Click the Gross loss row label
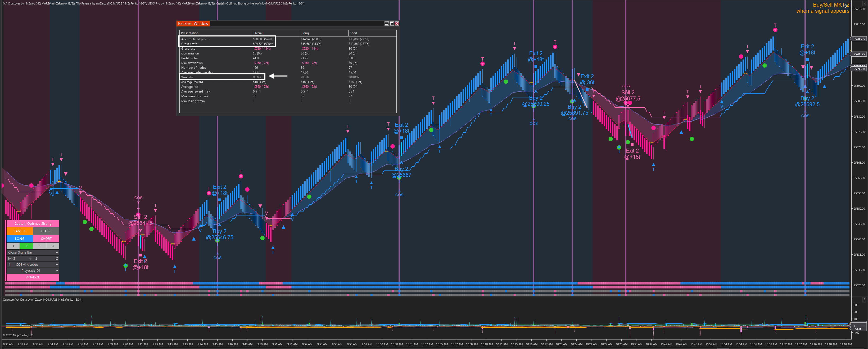Screen dimensions: 868x349 (188, 48)
